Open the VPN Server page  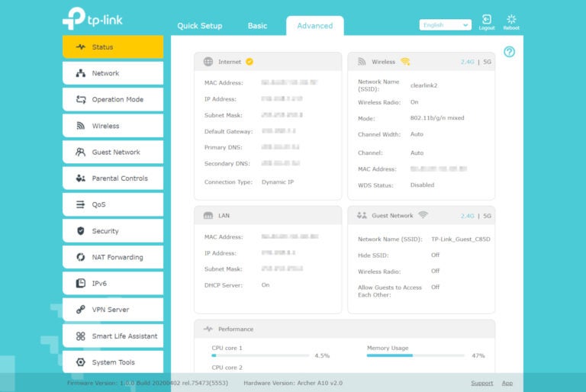113,310
